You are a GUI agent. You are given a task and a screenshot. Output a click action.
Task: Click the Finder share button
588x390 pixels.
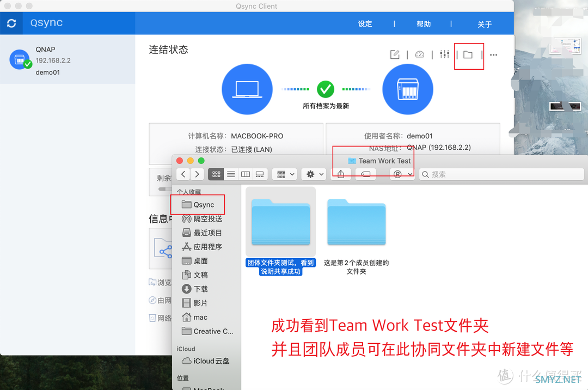click(340, 174)
